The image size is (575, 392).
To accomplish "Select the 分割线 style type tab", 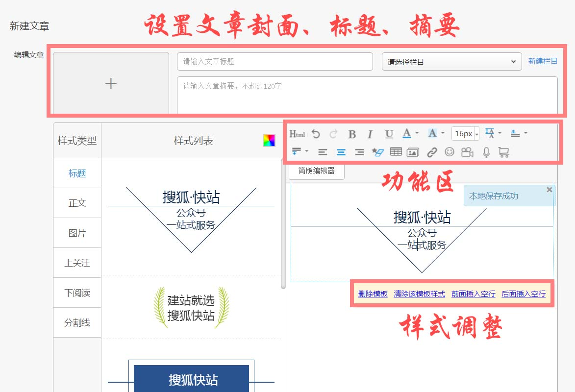I will click(77, 322).
